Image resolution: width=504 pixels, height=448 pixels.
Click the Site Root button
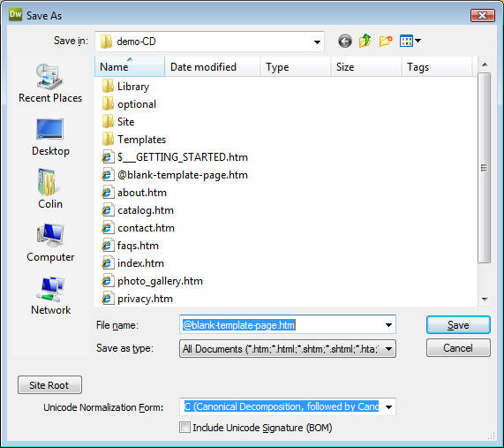point(49,385)
